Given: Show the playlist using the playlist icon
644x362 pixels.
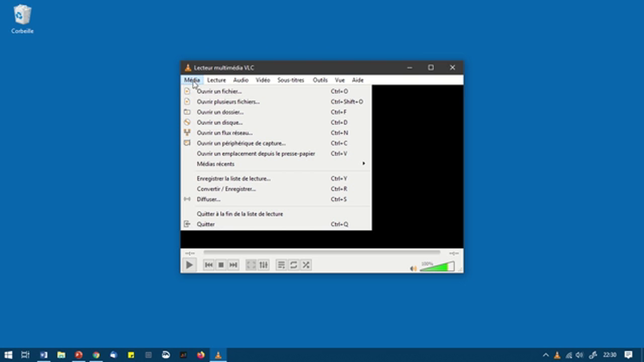Looking at the screenshot, I should 281,265.
